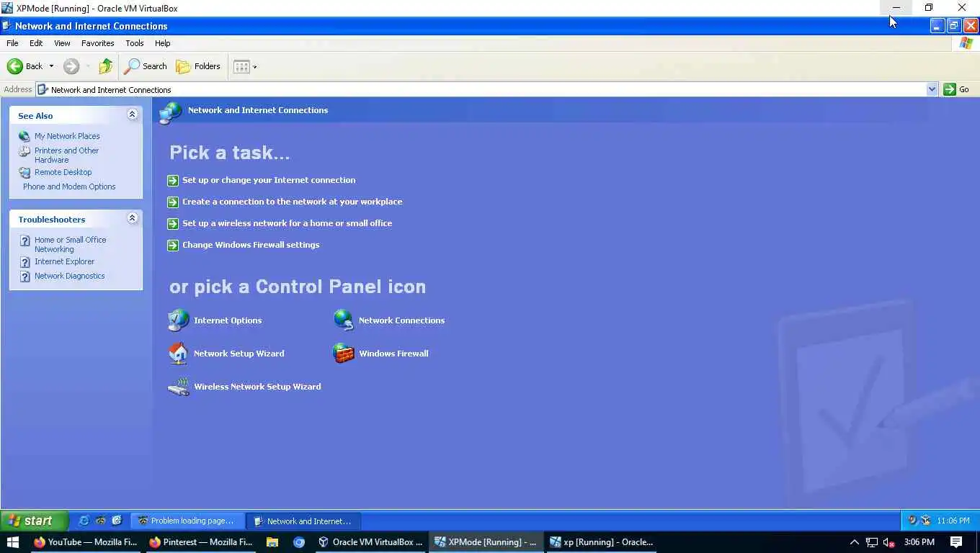Open File Explorer from host taskbar

tap(272, 542)
